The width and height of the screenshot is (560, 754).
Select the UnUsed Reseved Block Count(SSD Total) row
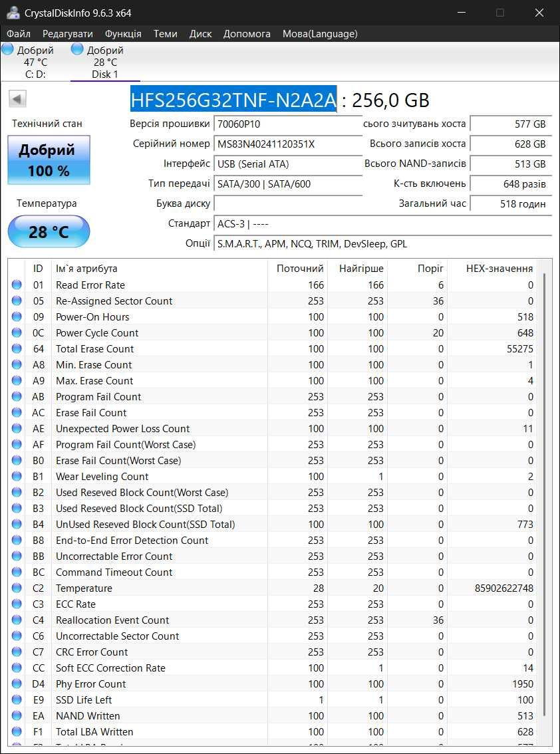click(x=273, y=524)
